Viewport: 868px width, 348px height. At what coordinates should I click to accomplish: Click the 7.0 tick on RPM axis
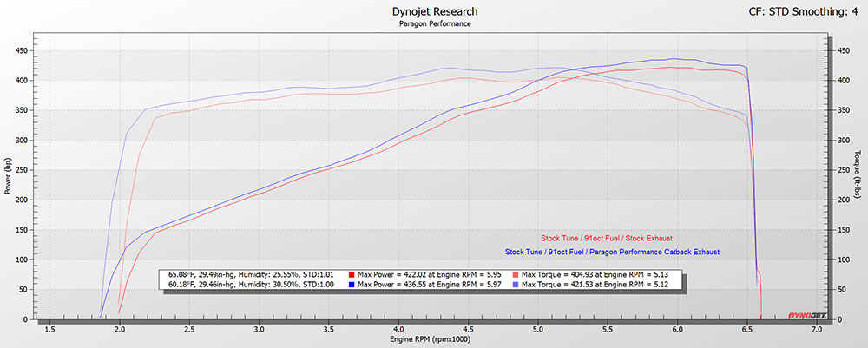coord(817,330)
